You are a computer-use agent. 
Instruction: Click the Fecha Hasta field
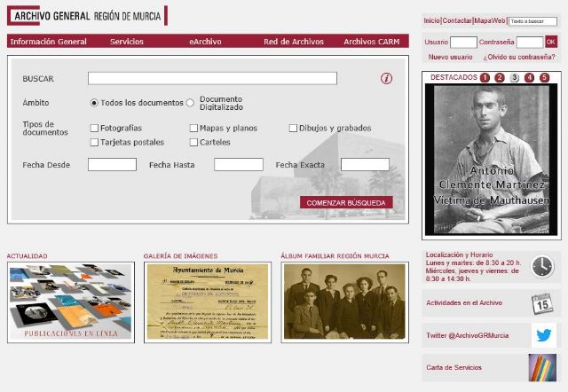click(239, 164)
